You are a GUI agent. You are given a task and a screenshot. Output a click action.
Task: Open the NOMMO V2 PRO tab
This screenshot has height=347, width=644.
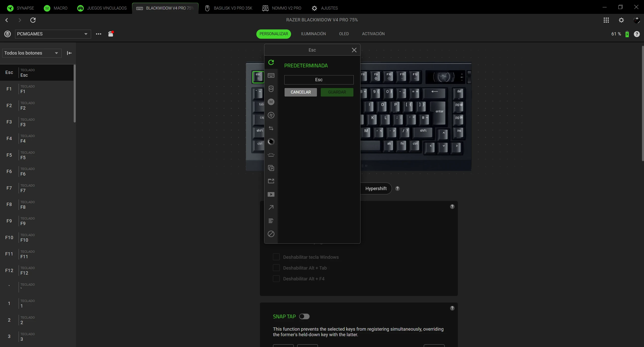282,8
